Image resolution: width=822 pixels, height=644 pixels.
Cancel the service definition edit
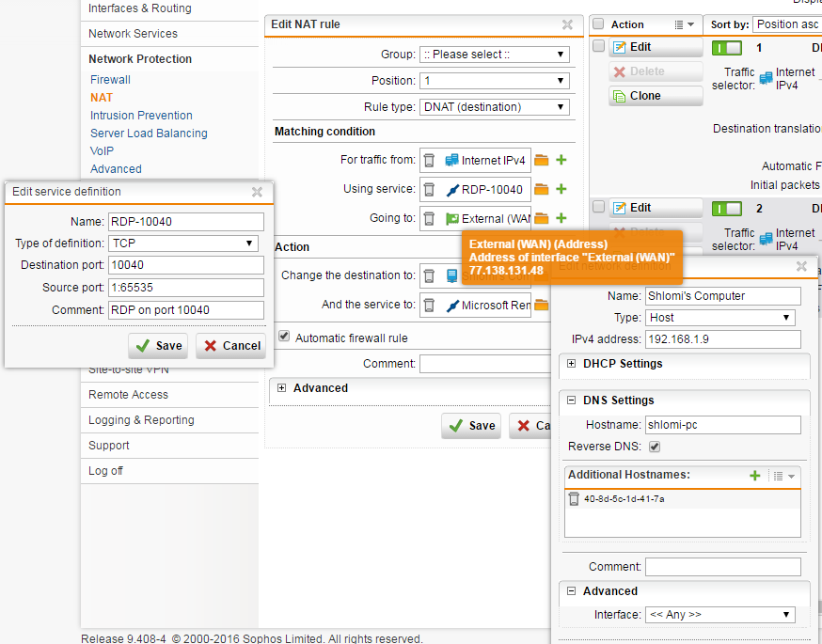(x=231, y=346)
